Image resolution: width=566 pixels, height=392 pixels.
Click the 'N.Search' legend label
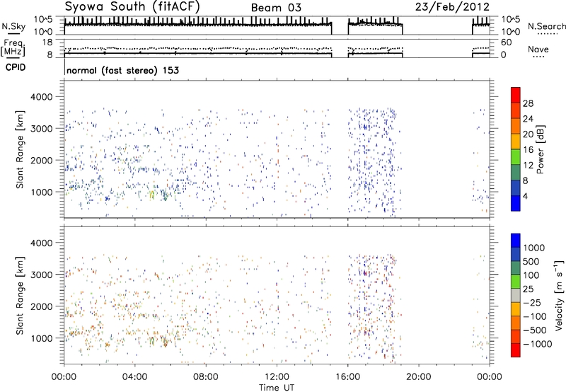[x=546, y=26]
